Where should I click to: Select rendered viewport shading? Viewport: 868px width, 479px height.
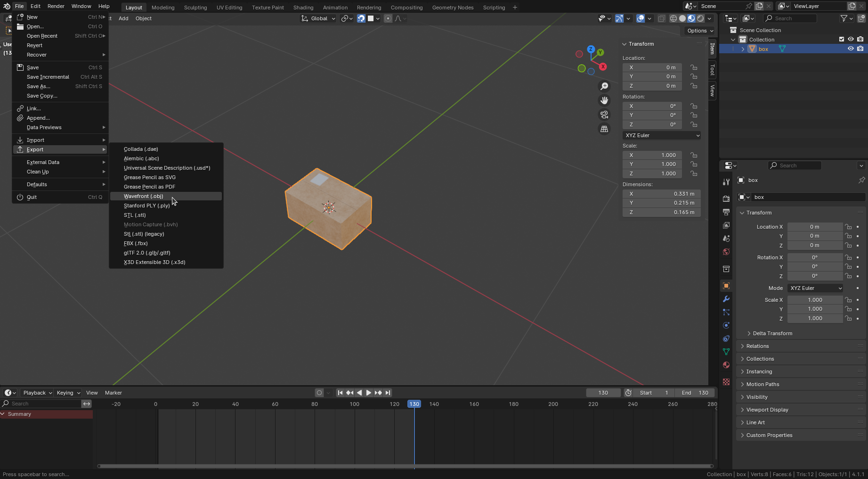[x=700, y=18]
